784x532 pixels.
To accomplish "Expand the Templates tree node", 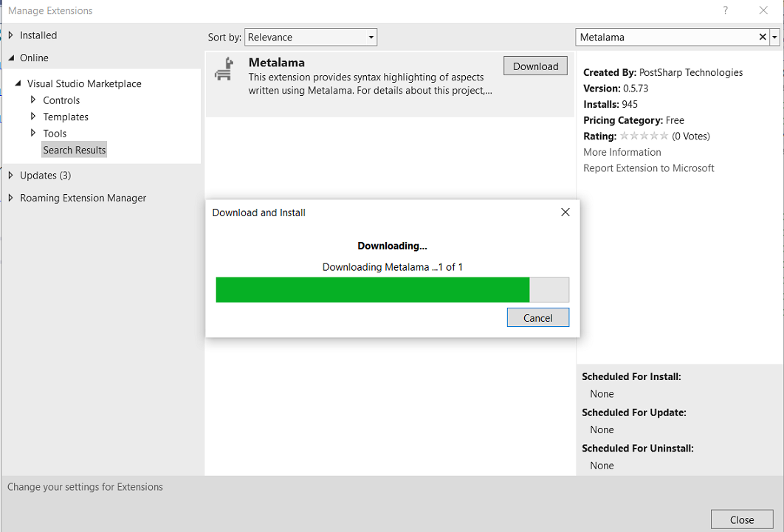I will coord(33,117).
